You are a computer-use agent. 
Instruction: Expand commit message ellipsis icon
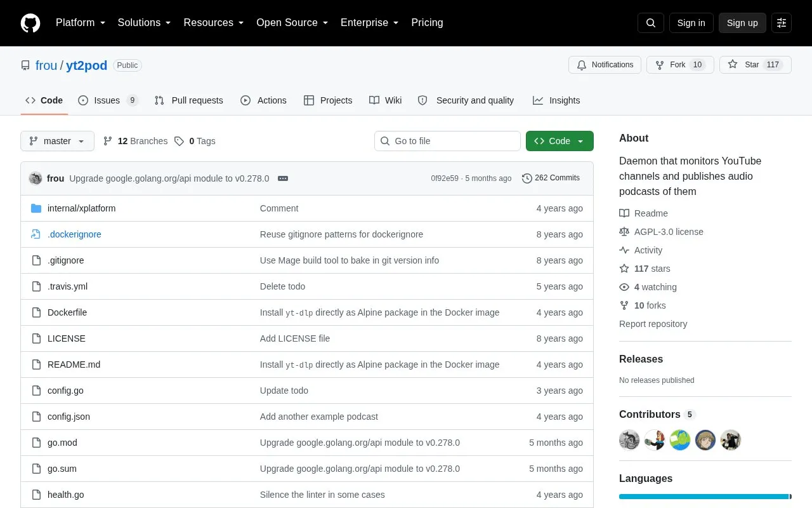(x=283, y=178)
